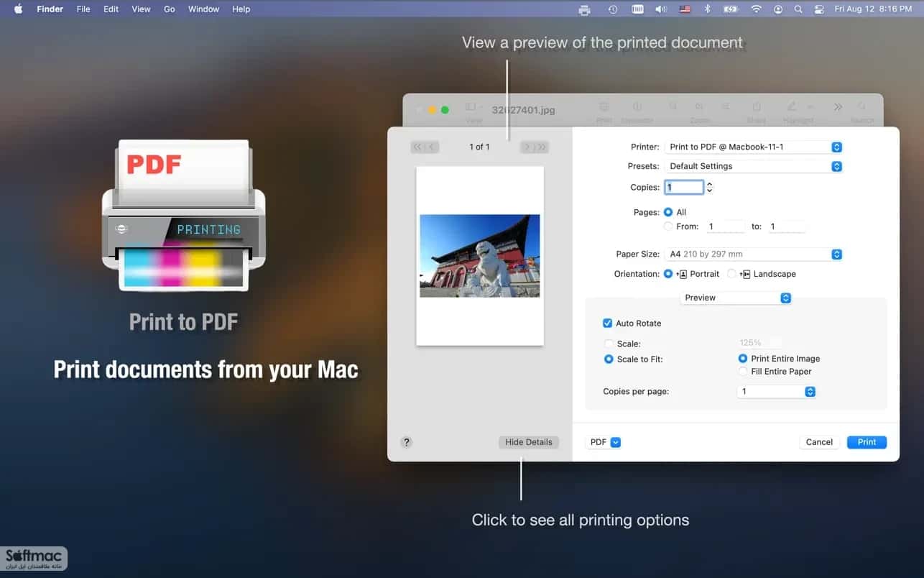Click the toolbar overflow chevrons in Preview window

(838, 107)
